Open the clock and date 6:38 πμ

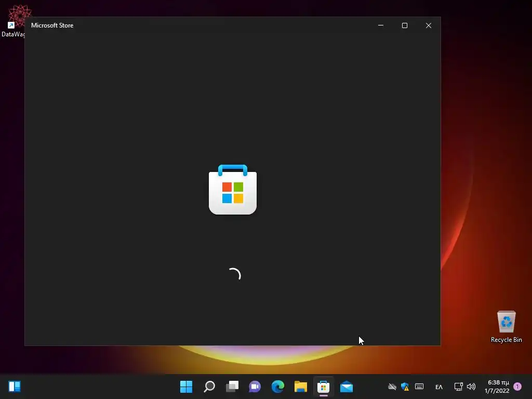click(497, 387)
